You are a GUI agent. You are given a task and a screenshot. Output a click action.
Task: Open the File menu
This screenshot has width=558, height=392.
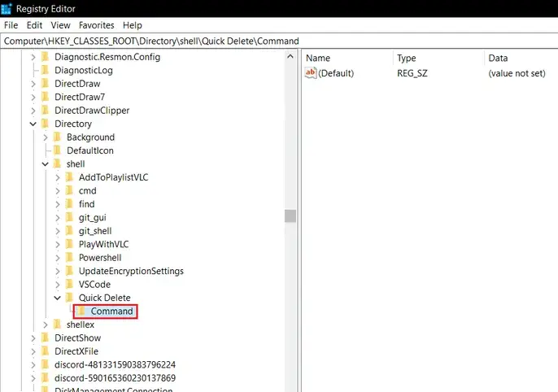[11, 25]
